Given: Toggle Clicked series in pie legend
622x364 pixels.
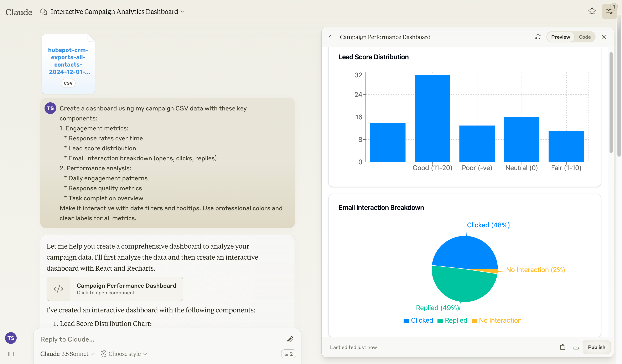Looking at the screenshot, I should coord(422,320).
